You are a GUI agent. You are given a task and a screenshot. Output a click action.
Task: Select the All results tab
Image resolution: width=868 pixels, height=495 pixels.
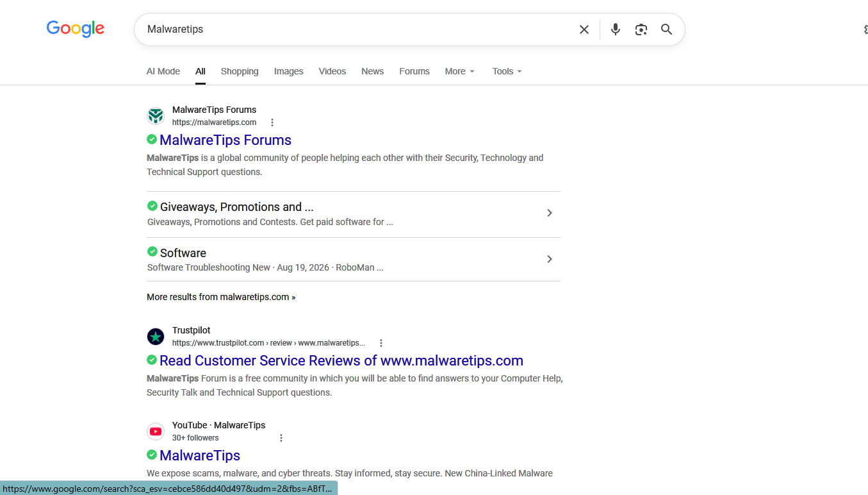tap(201, 71)
